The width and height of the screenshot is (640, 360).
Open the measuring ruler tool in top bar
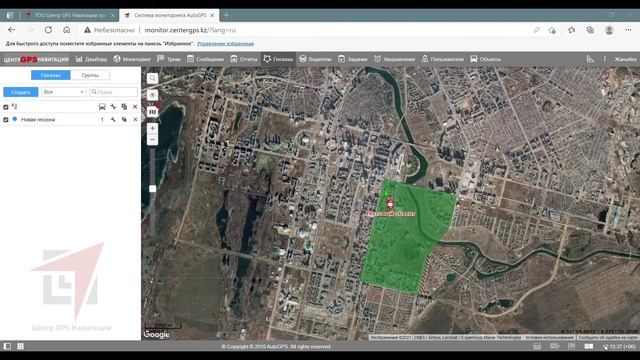click(590, 59)
